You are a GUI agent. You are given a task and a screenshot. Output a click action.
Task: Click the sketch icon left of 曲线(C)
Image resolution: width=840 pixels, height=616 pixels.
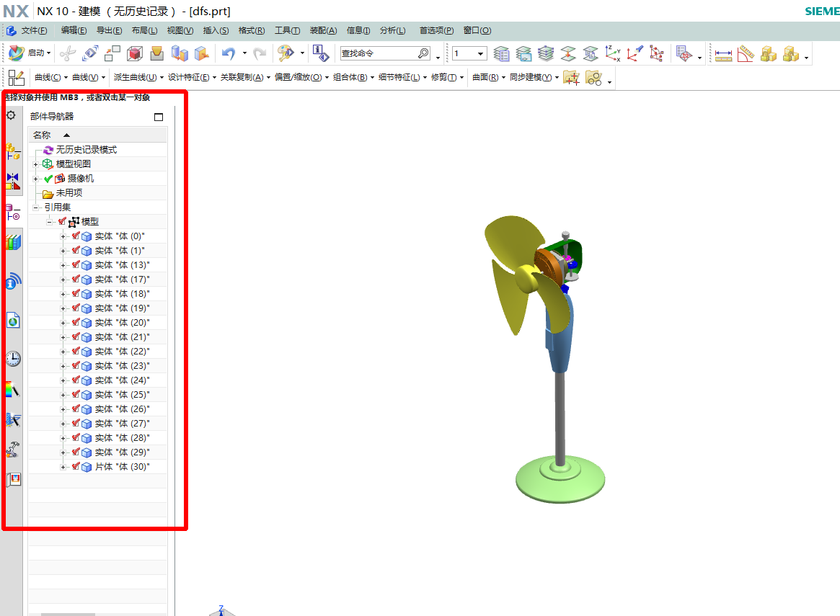pos(16,78)
